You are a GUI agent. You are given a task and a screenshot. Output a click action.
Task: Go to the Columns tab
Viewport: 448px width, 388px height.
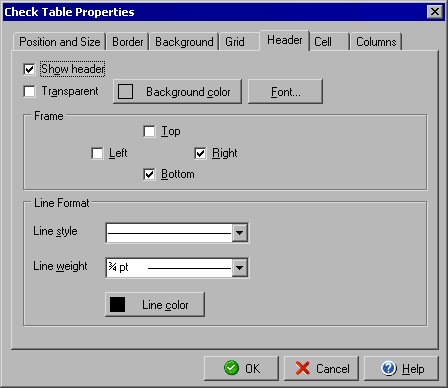tap(376, 42)
